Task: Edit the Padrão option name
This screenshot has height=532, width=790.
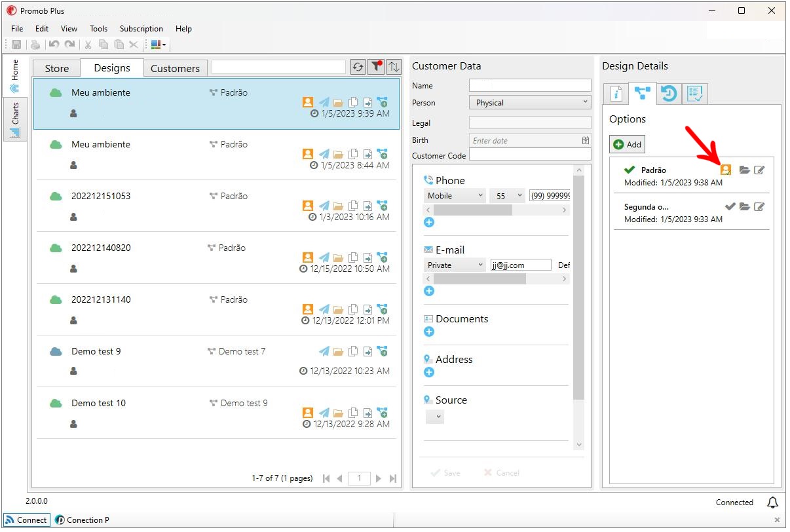Action: 759,170
